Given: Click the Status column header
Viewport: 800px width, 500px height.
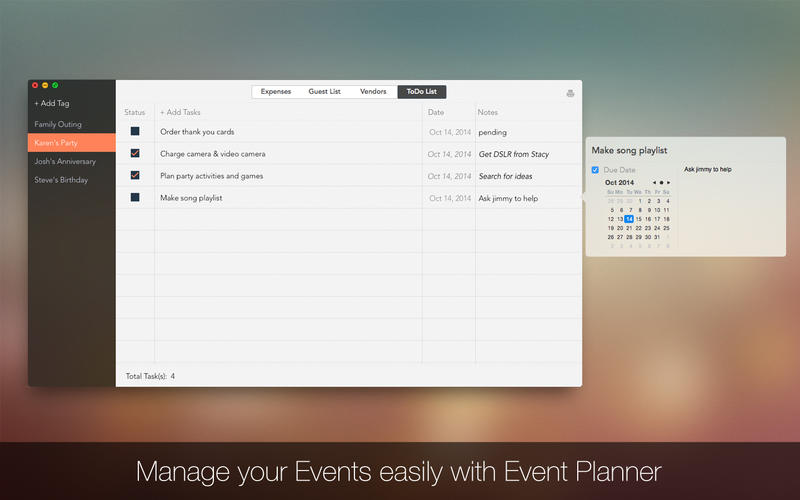Looking at the screenshot, I should pyautogui.click(x=135, y=112).
